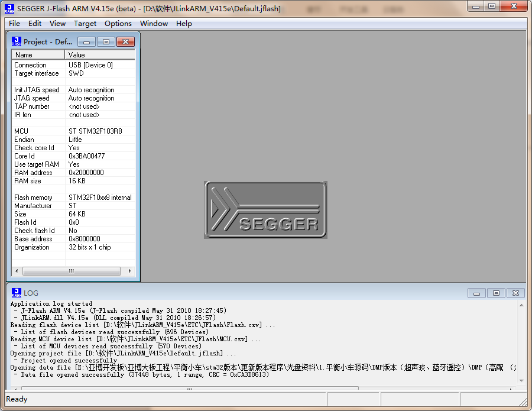
Task: Click the Project panel horizontal scrollbar thumb
Action: [72, 271]
